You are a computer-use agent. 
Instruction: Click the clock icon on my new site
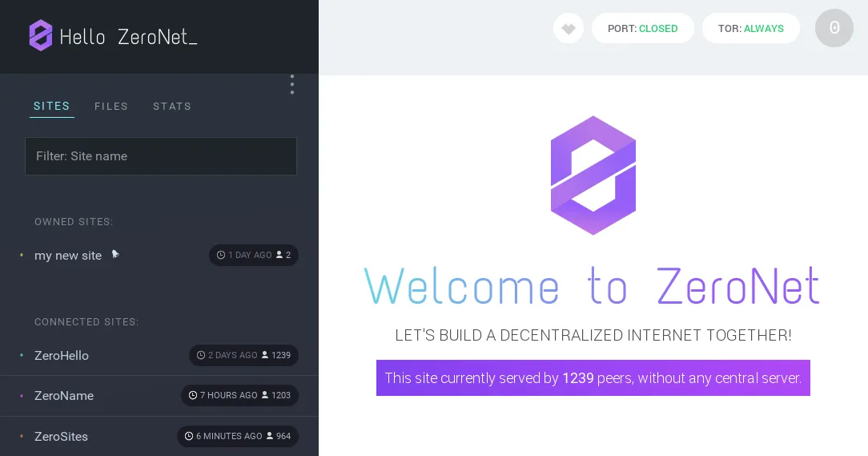[221, 255]
